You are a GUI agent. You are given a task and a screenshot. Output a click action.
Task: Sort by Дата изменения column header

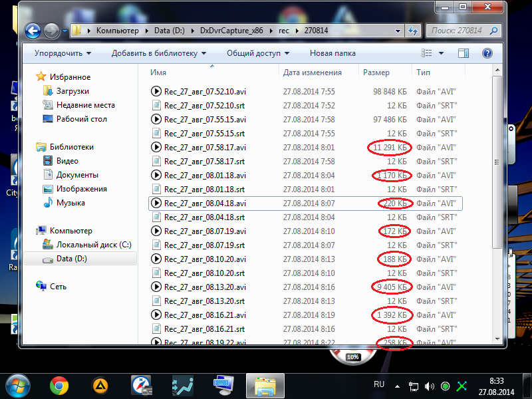[312, 72]
